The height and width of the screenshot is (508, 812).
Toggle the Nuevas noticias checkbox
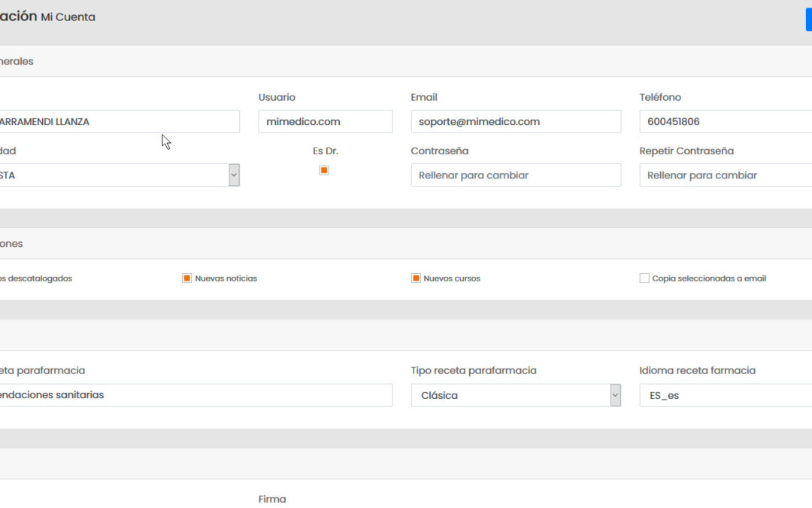pos(187,278)
